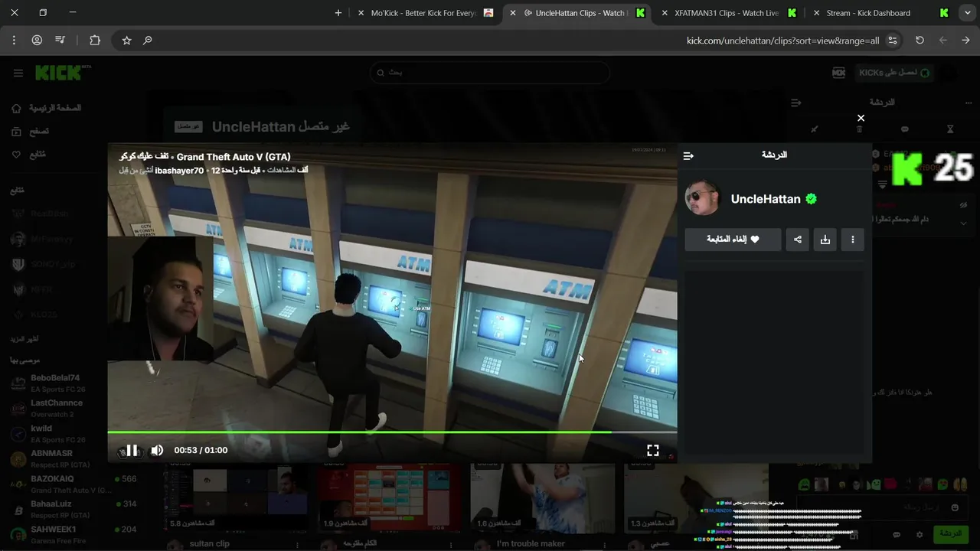Seek on the green clip progress bar
This screenshot has width=980, height=551.
pyautogui.click(x=392, y=432)
